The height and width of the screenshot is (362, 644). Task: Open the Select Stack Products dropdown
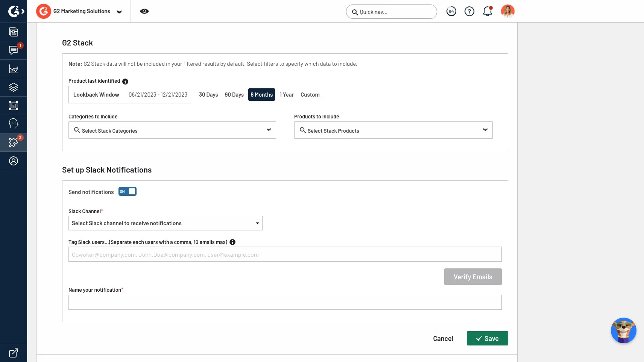393,130
